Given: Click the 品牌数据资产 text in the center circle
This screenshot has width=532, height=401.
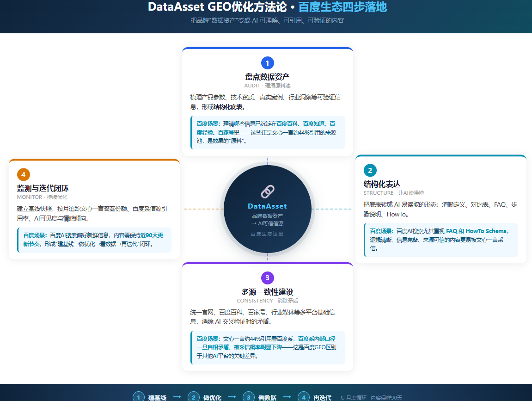Looking at the screenshot, I should pos(267,216).
